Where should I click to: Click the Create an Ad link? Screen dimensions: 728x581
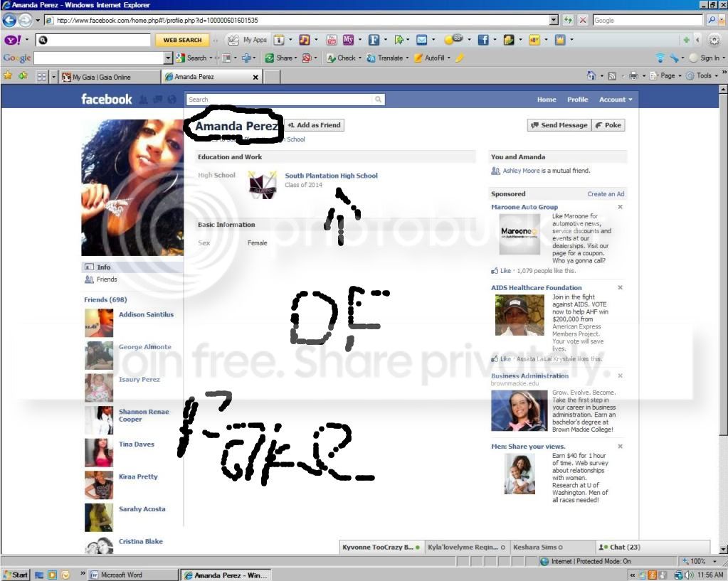pos(606,193)
